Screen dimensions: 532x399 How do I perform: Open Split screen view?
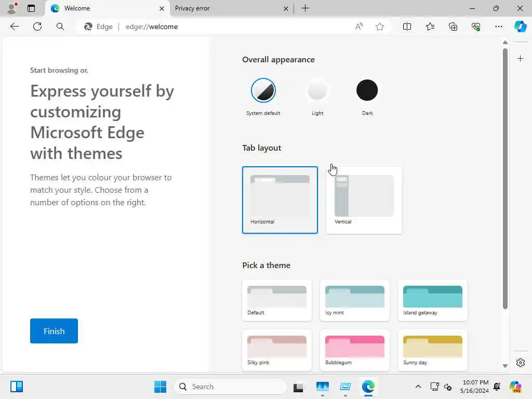click(x=407, y=26)
